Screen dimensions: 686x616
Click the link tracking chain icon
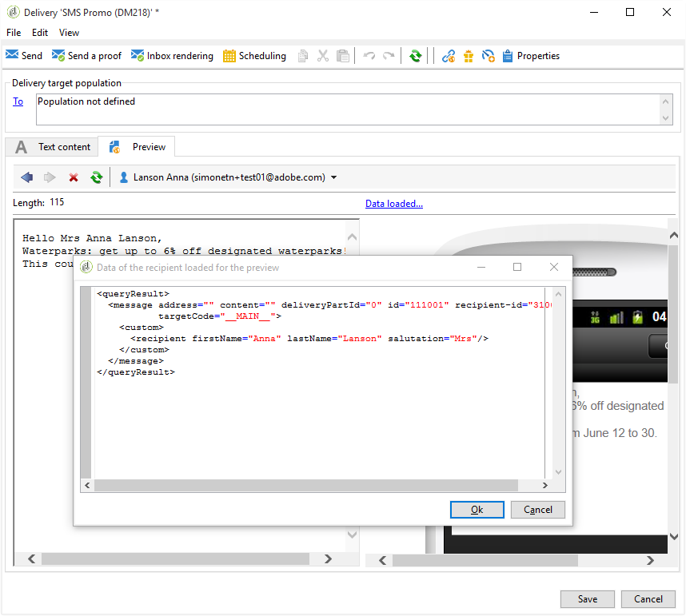(449, 56)
